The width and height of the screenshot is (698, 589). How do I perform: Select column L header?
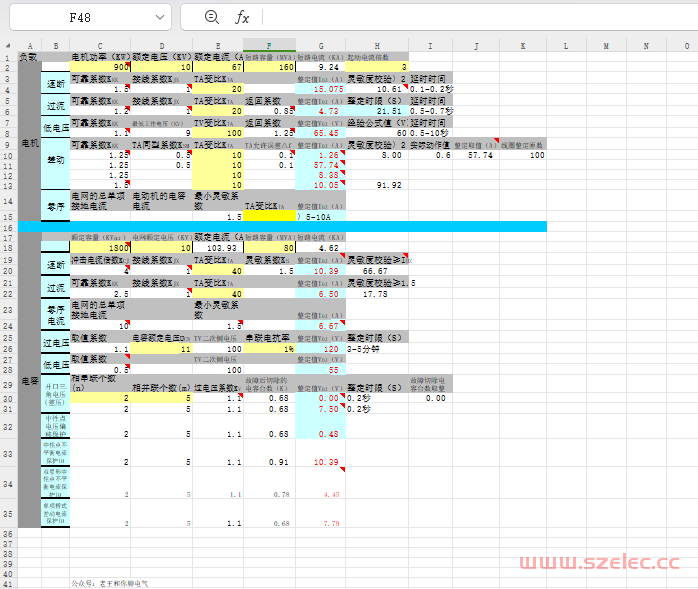[x=566, y=46]
